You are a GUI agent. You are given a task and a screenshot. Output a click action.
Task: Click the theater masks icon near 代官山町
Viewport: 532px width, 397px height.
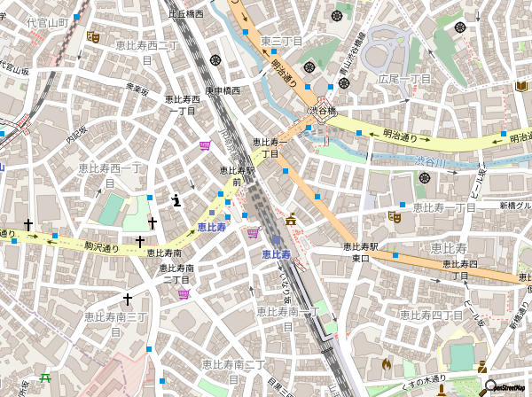(x=92, y=37)
